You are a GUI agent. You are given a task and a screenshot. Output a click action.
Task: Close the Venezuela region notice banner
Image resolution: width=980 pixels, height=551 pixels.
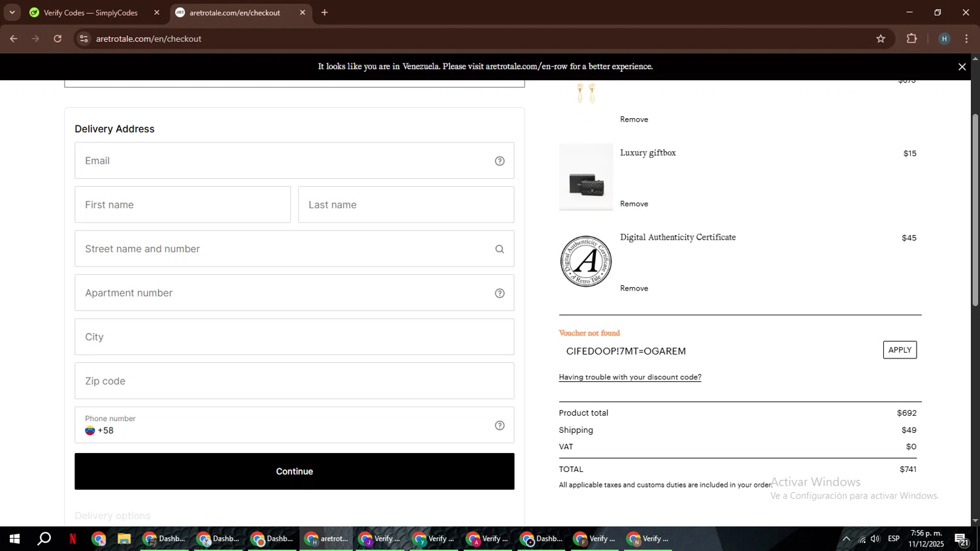point(962,67)
